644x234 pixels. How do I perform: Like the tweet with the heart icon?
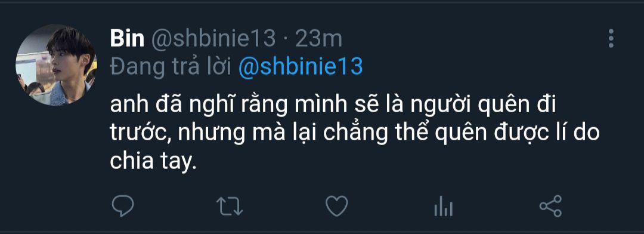(x=337, y=205)
